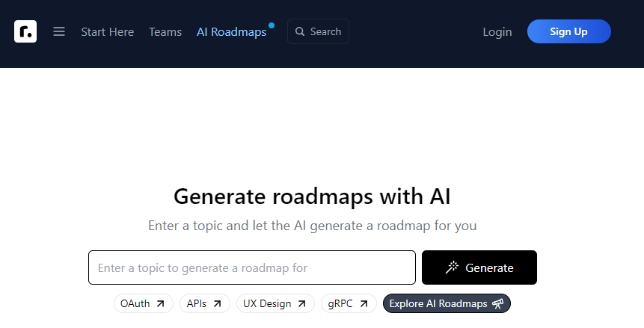644x328 pixels.
Task: Click the Login link
Action: click(497, 31)
